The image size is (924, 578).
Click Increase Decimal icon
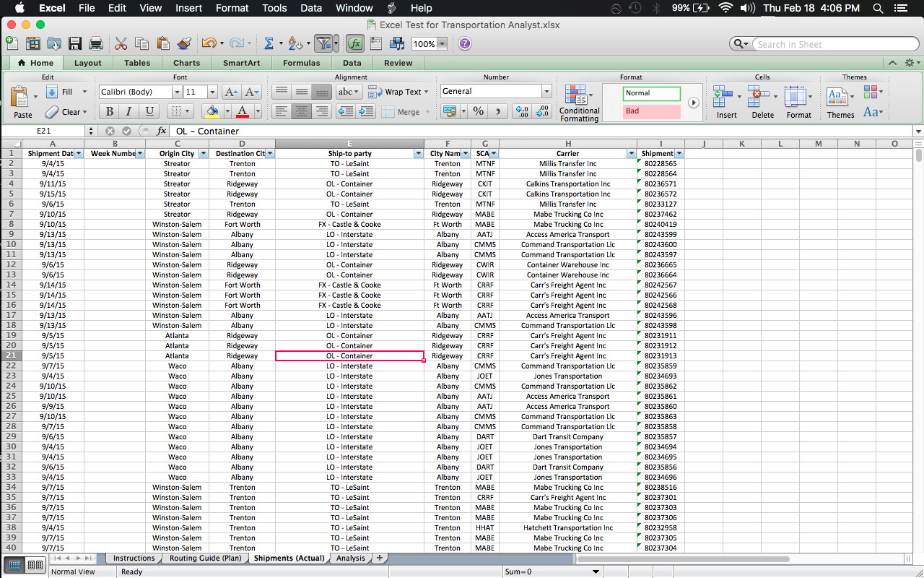pos(522,111)
